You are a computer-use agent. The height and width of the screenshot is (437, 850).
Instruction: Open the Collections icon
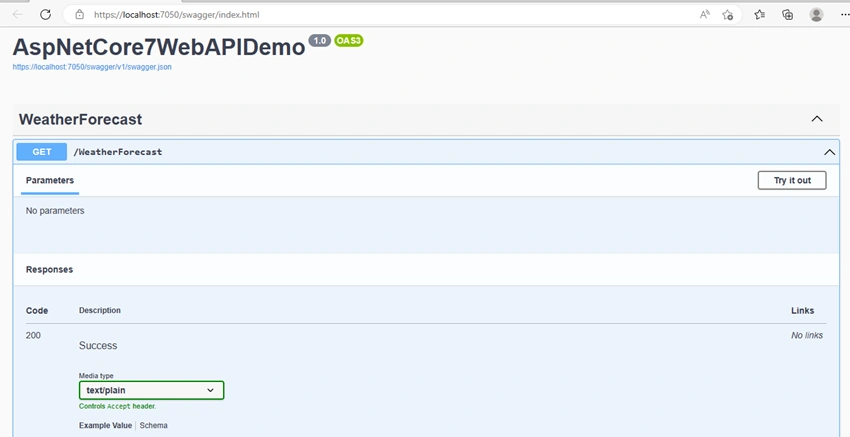[788, 15]
